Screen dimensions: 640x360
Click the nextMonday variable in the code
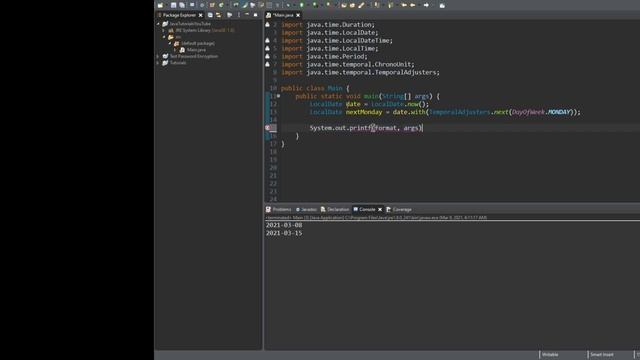tap(364, 112)
